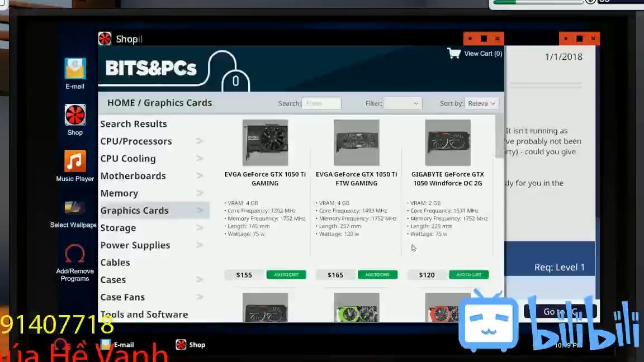Click the E-mail taskbar button
The height and width of the screenshot is (362, 644).
tap(119, 345)
